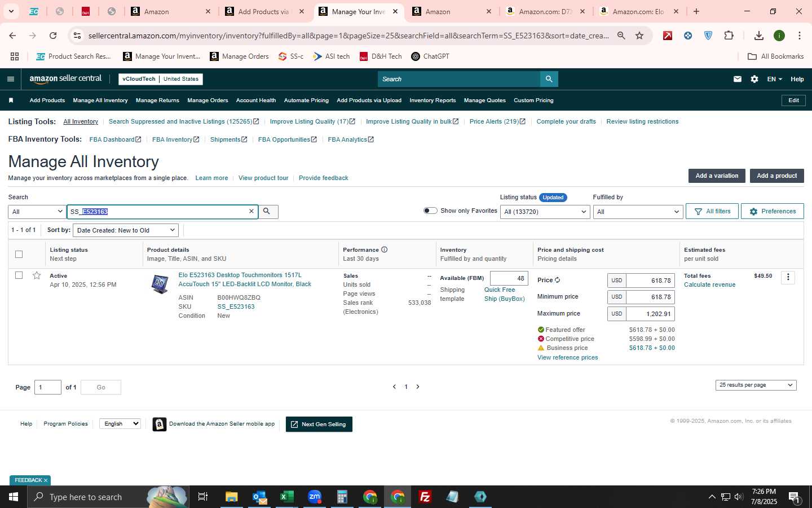Open Inventory Reports menu item

click(x=433, y=100)
